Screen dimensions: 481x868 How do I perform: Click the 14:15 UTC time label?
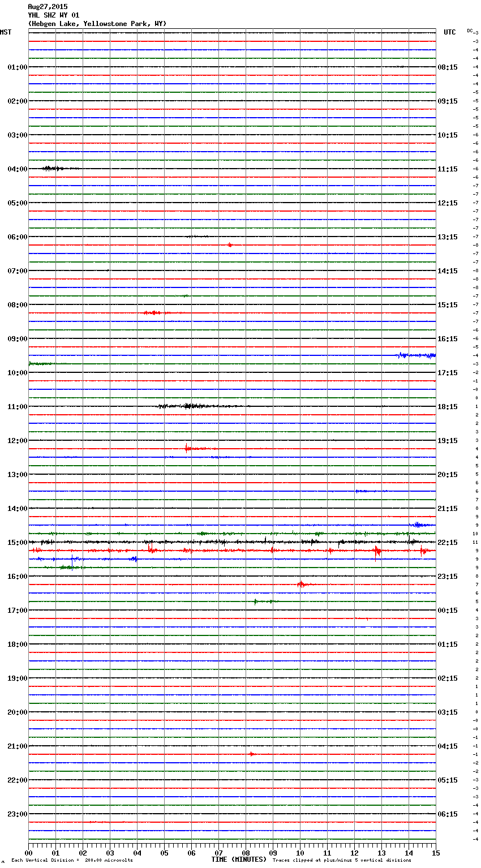448,271
